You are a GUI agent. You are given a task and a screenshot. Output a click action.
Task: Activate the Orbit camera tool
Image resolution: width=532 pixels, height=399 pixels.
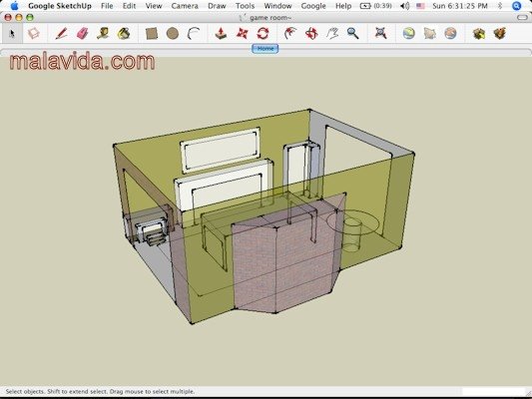pyautogui.click(x=311, y=34)
